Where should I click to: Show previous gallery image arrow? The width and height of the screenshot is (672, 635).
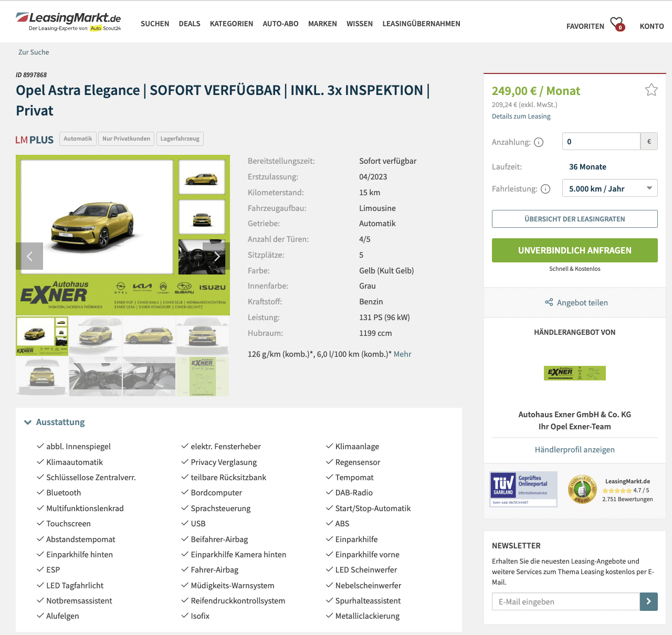point(29,256)
